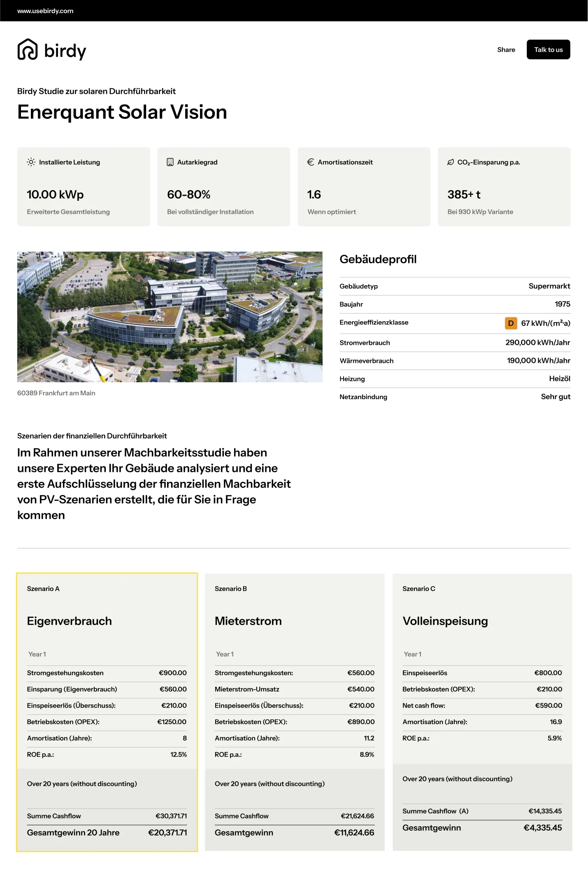Click Szenario A Stromgestehungskosten €900.00

click(107, 673)
